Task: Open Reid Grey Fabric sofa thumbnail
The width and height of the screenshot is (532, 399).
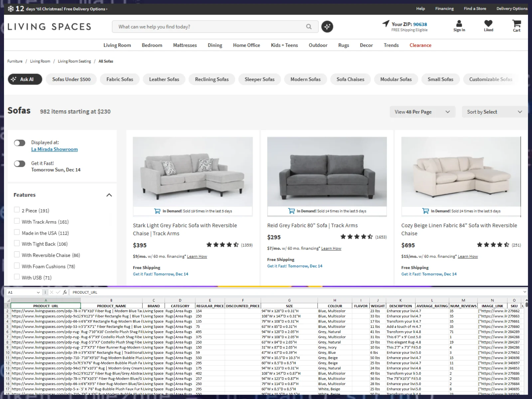Action: pos(327,172)
